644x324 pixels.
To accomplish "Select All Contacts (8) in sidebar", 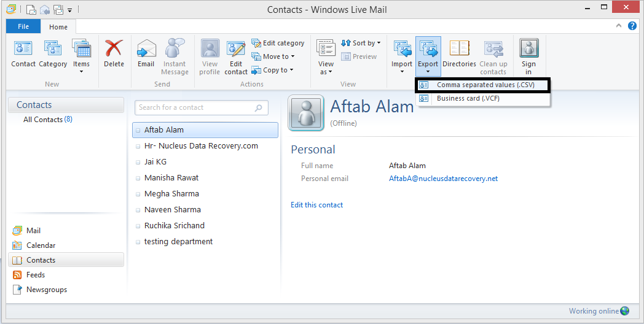I will [x=48, y=120].
